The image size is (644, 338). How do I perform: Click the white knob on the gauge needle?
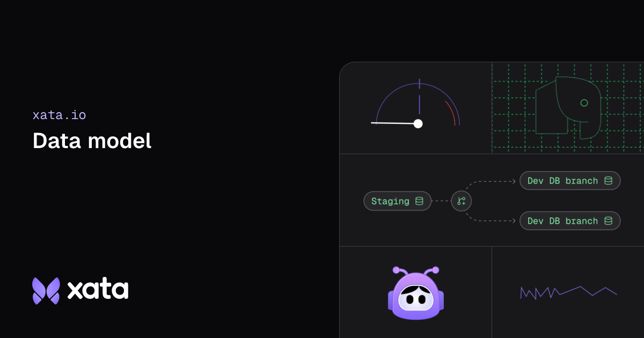[x=418, y=123]
